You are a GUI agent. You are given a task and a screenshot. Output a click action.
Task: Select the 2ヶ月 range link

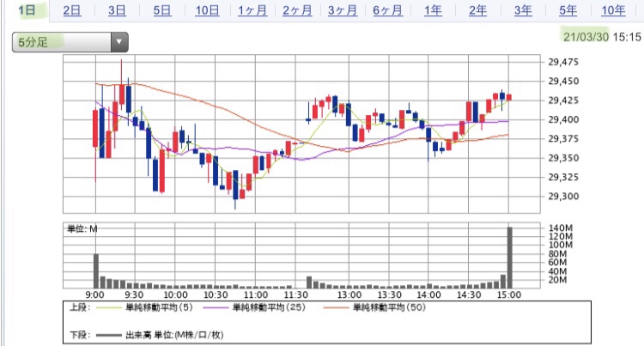(x=297, y=10)
